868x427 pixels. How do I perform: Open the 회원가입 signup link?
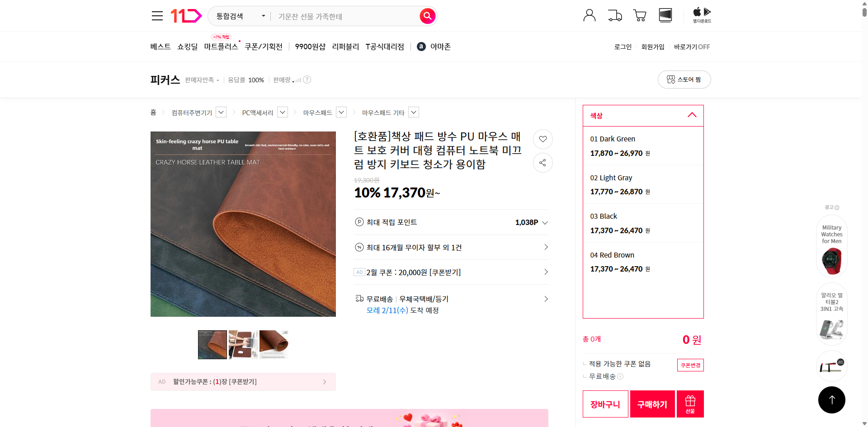coord(652,47)
